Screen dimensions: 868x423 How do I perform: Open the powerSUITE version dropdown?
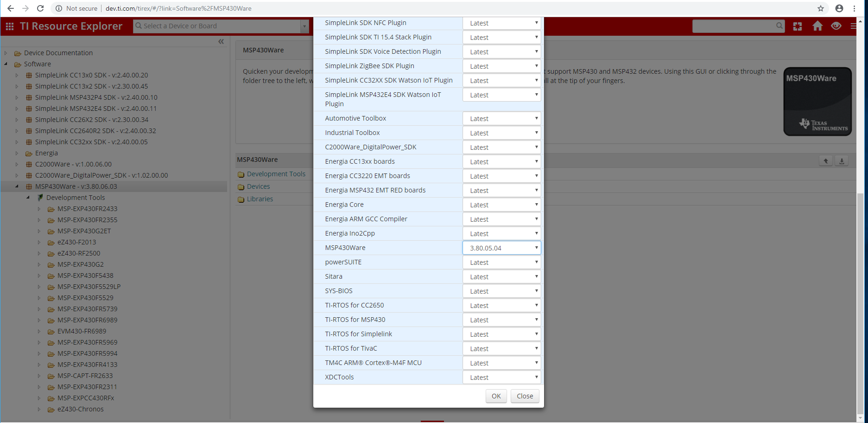point(502,263)
